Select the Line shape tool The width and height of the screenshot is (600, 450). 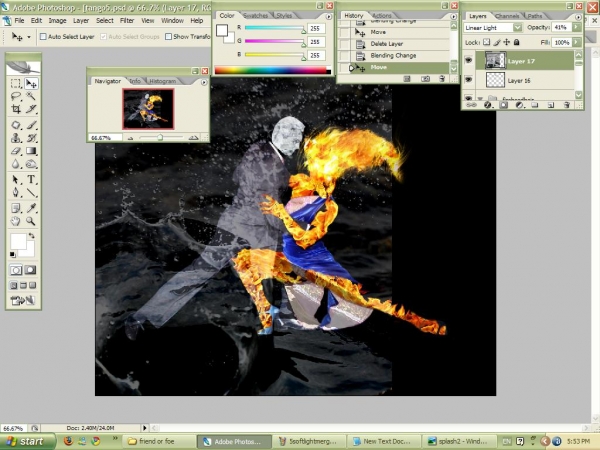(x=31, y=192)
